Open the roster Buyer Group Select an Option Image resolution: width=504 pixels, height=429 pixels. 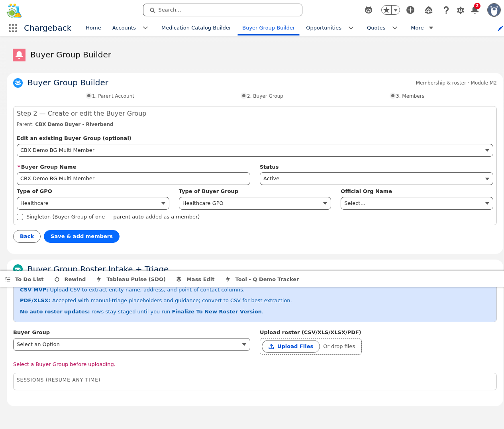pyautogui.click(x=131, y=344)
